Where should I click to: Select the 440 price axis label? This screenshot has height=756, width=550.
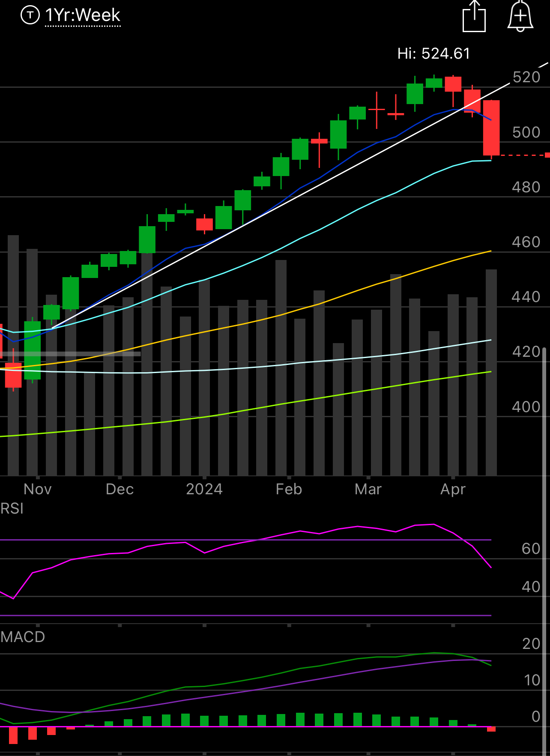[x=526, y=297]
